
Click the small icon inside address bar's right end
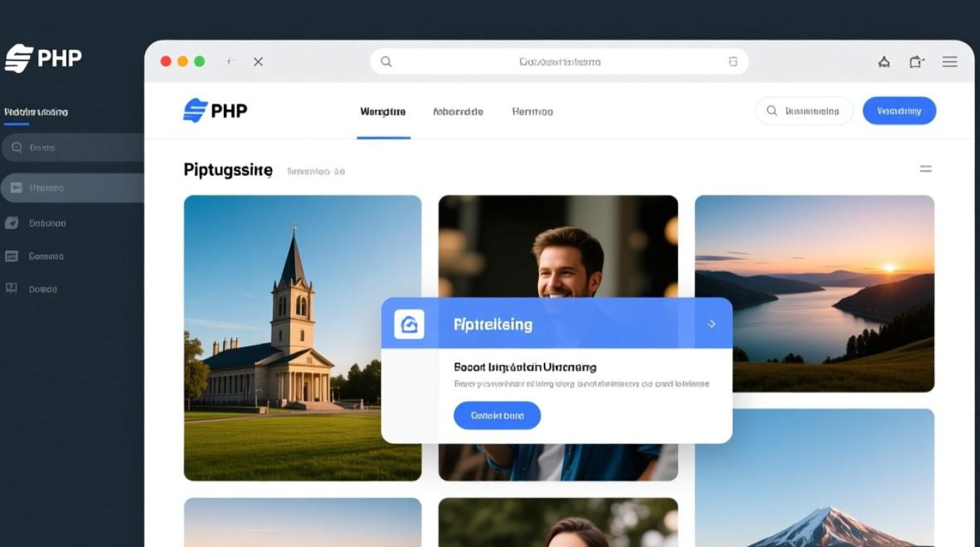(x=733, y=62)
